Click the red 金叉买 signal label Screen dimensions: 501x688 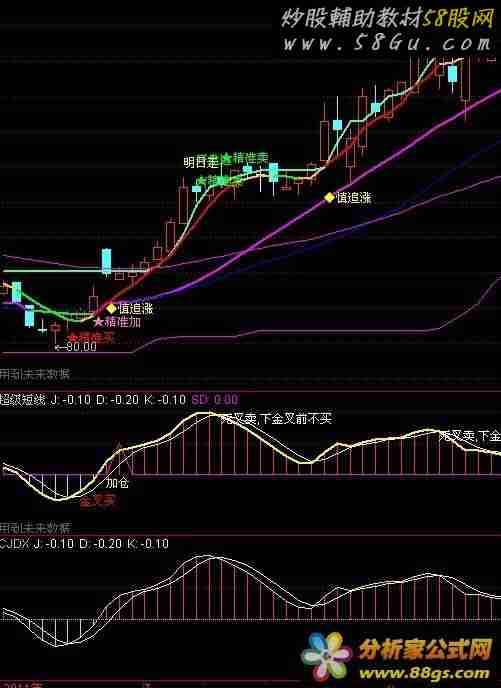click(x=97, y=501)
